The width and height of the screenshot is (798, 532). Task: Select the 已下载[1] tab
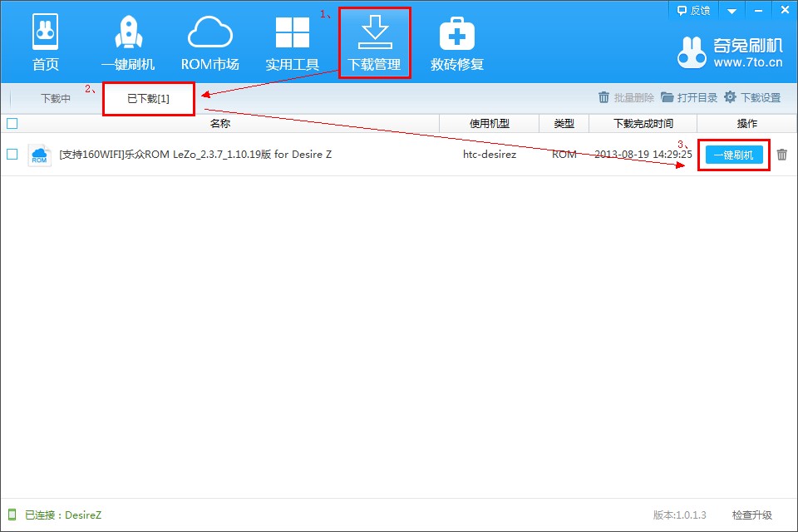pyautogui.click(x=148, y=98)
